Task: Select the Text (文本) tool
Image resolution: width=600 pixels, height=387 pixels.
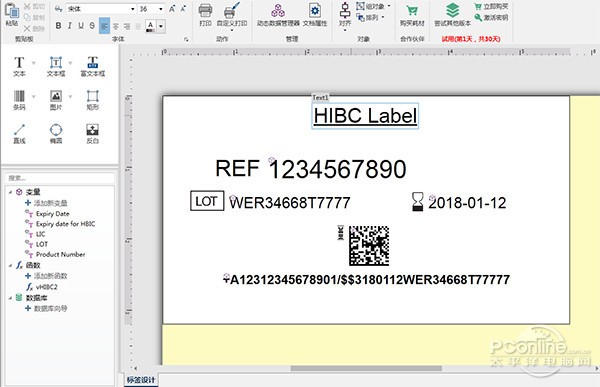Action: click(x=19, y=66)
